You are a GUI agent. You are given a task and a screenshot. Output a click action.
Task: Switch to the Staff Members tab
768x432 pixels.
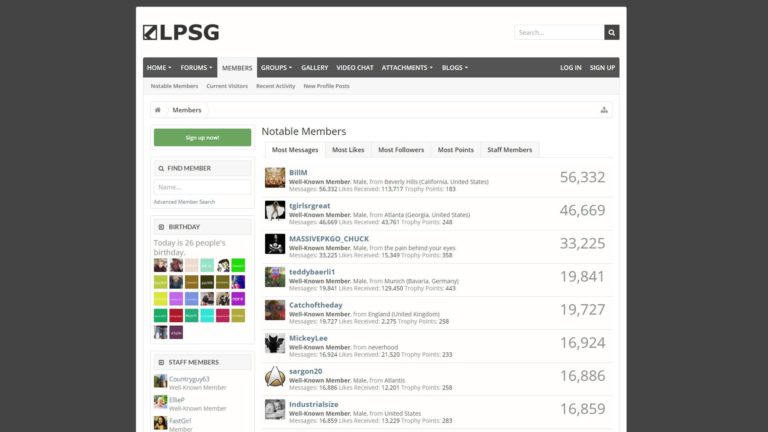coord(509,150)
